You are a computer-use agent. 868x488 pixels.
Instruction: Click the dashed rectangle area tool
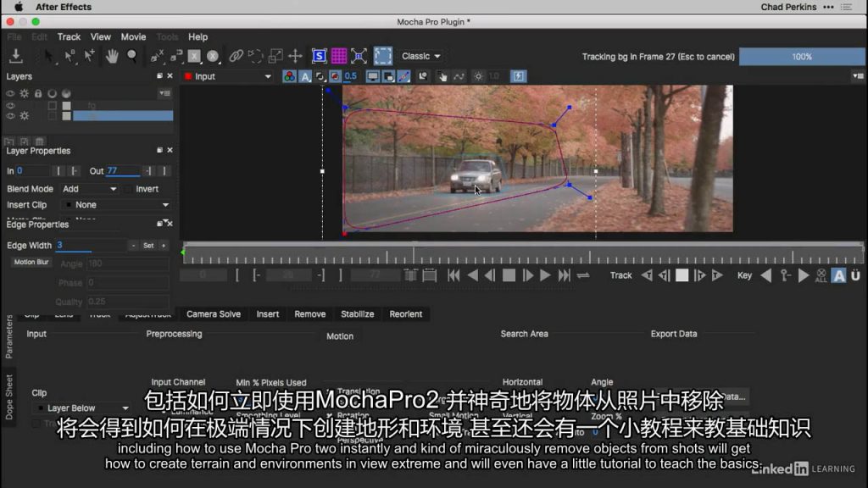(382, 56)
